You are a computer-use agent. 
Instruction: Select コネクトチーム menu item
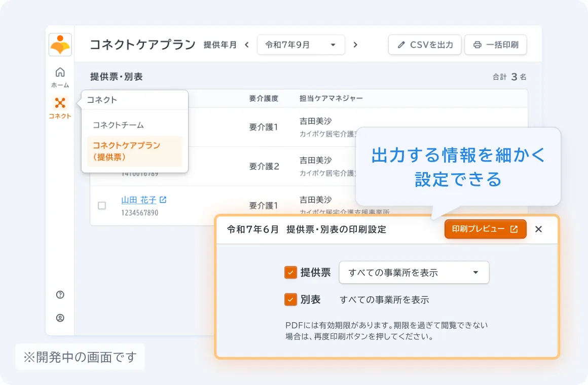pos(118,125)
